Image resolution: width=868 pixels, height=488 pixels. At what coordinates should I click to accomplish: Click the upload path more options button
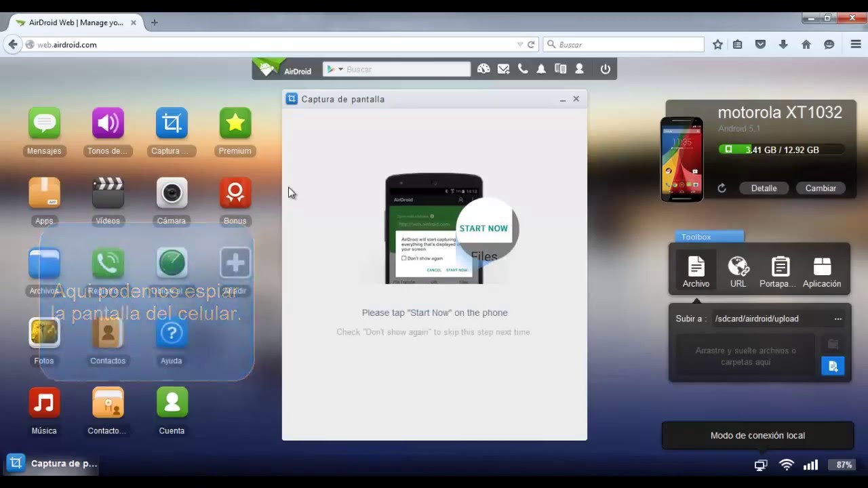pos(838,319)
